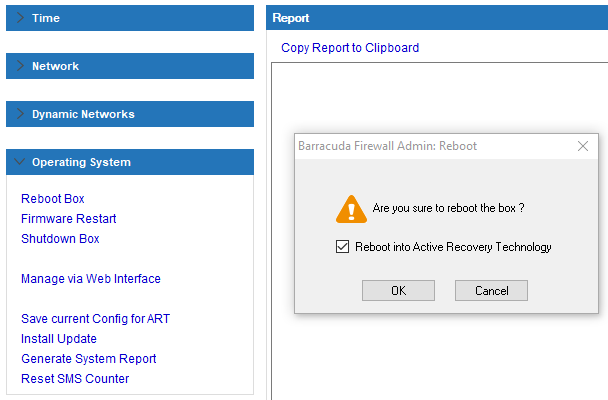Click Save current Config for ART

[x=95, y=319]
